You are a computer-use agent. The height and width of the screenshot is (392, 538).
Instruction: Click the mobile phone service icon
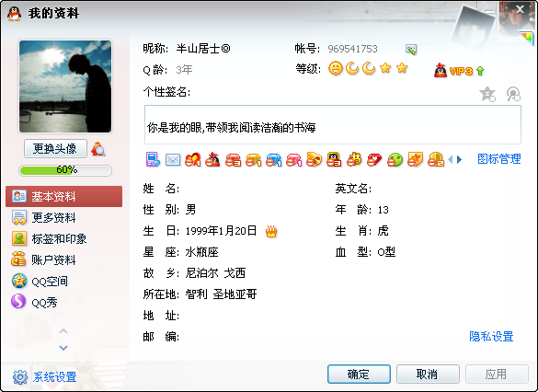pyautogui.click(x=153, y=159)
